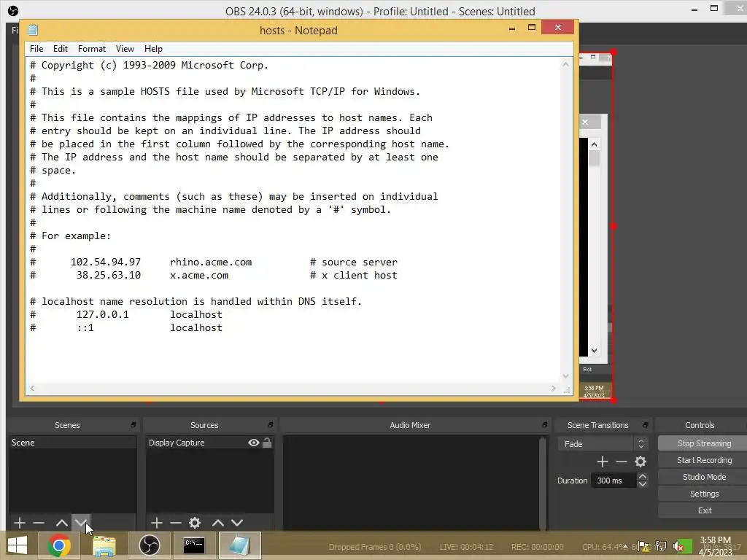This screenshot has height=560, width=747.
Task: Click Stop Streaming button
Action: coord(704,443)
